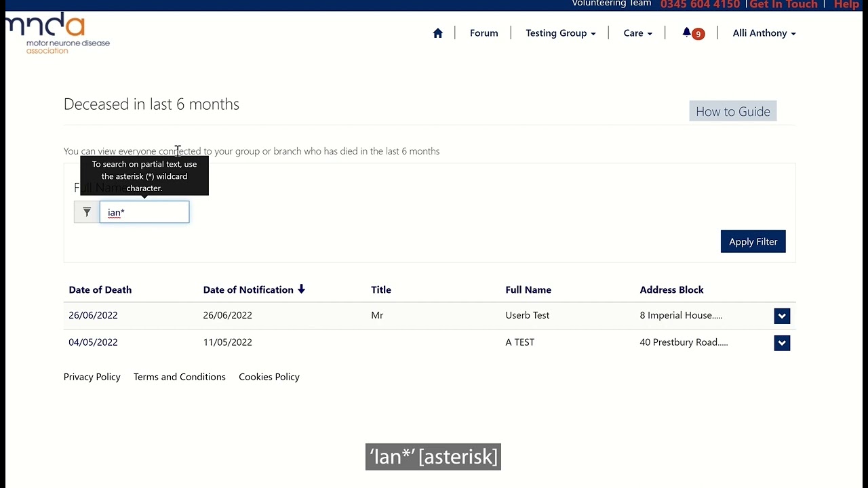Open the Terms and Conditions link
Screen dimensions: 868x488
180,377
